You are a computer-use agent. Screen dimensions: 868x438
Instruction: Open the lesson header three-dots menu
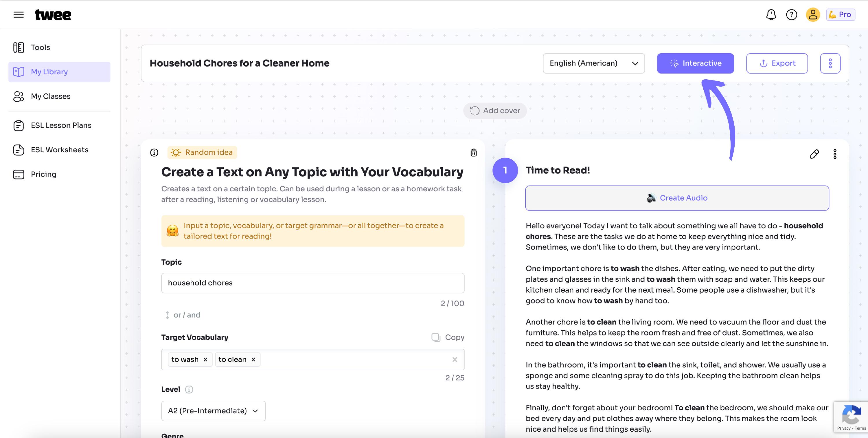click(830, 63)
